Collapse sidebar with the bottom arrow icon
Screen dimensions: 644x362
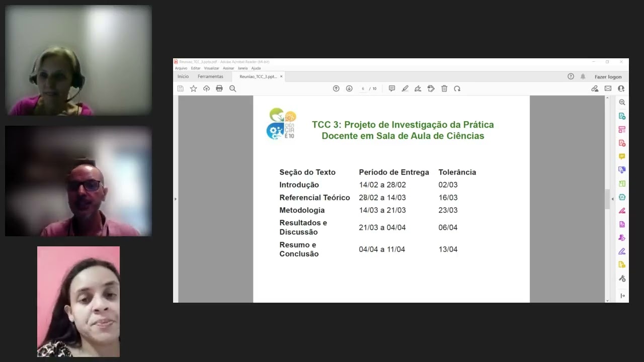(622, 296)
